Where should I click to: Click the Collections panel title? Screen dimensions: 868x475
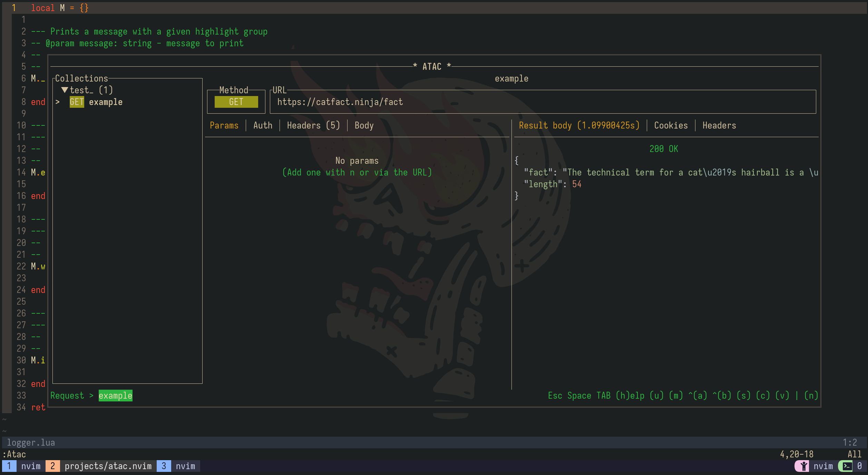pos(82,78)
